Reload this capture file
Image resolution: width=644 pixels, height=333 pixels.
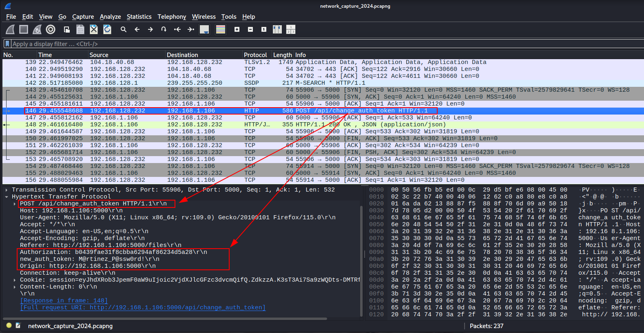107,29
